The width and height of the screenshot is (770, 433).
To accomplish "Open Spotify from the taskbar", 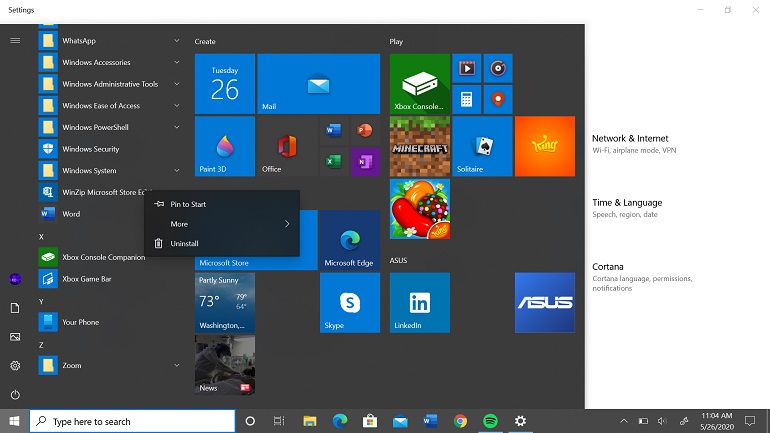I will tap(490, 421).
